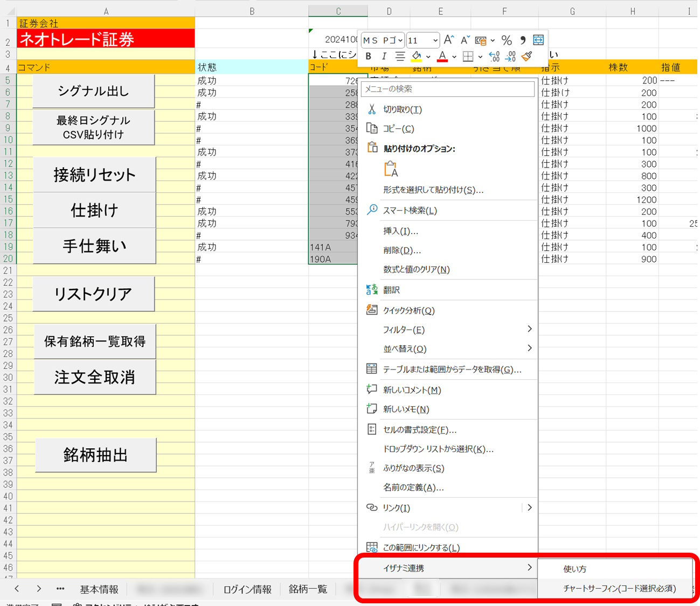
Task: Apply yellow fill color bucket
Action: click(x=416, y=56)
